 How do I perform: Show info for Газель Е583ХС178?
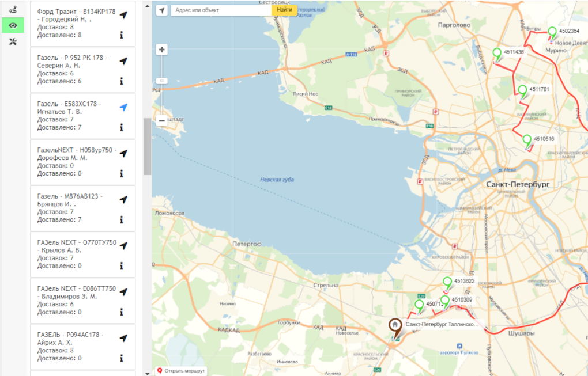[122, 128]
